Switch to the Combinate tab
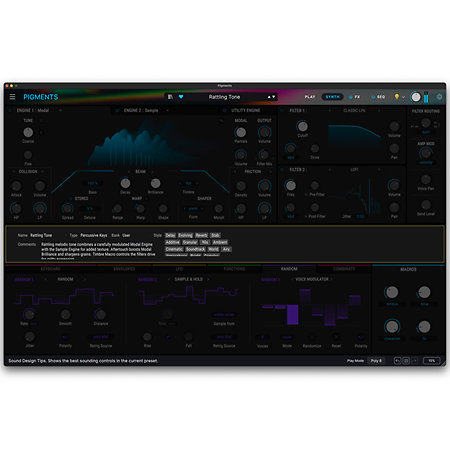The height and width of the screenshot is (450, 450). click(344, 269)
